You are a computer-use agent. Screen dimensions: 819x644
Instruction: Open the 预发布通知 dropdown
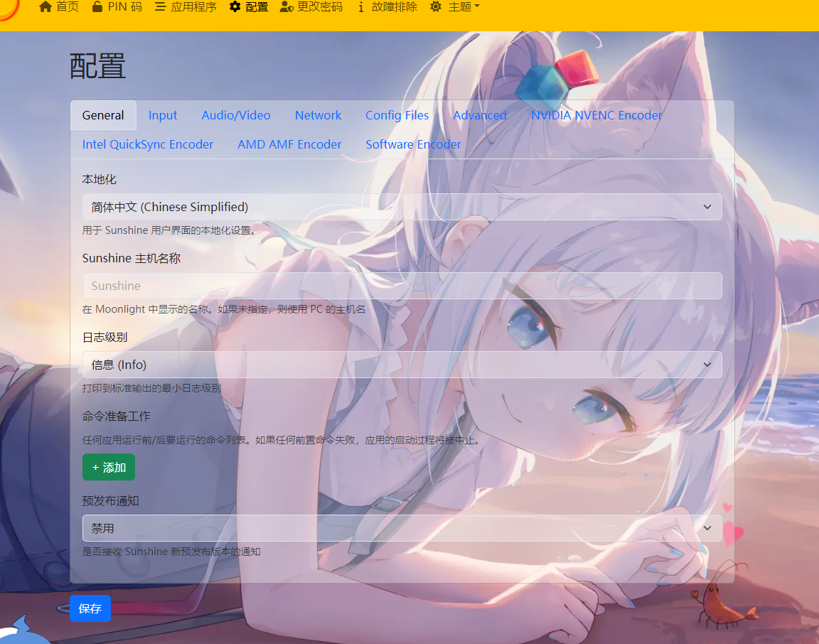pos(402,528)
